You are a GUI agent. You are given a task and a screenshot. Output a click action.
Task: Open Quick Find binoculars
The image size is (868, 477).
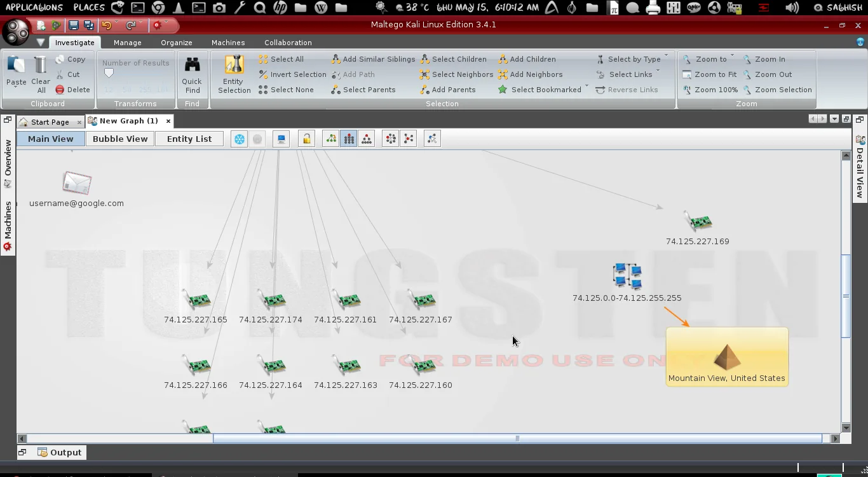pos(192,74)
